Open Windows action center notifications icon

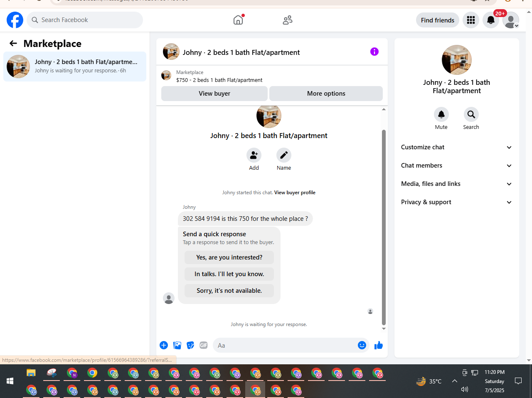pyautogui.click(x=518, y=381)
